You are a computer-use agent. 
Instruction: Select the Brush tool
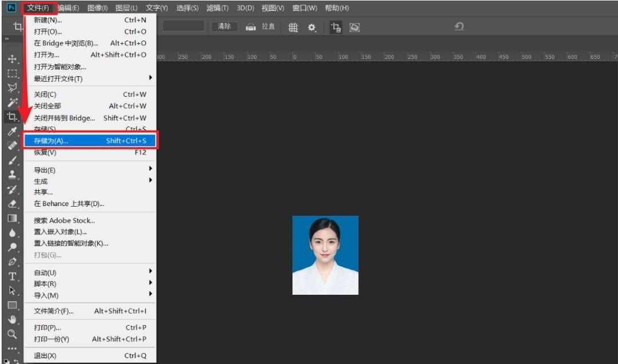click(12, 160)
